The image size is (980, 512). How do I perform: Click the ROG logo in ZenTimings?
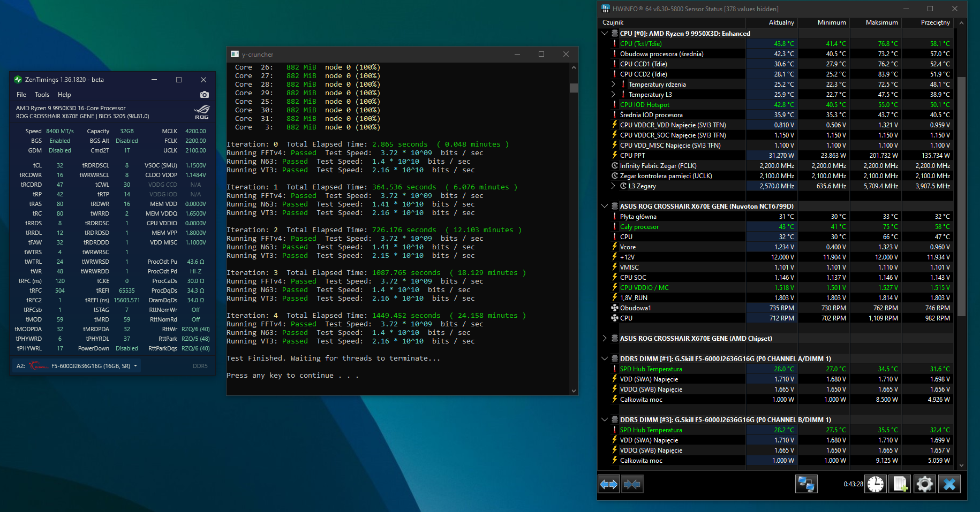[x=201, y=112]
